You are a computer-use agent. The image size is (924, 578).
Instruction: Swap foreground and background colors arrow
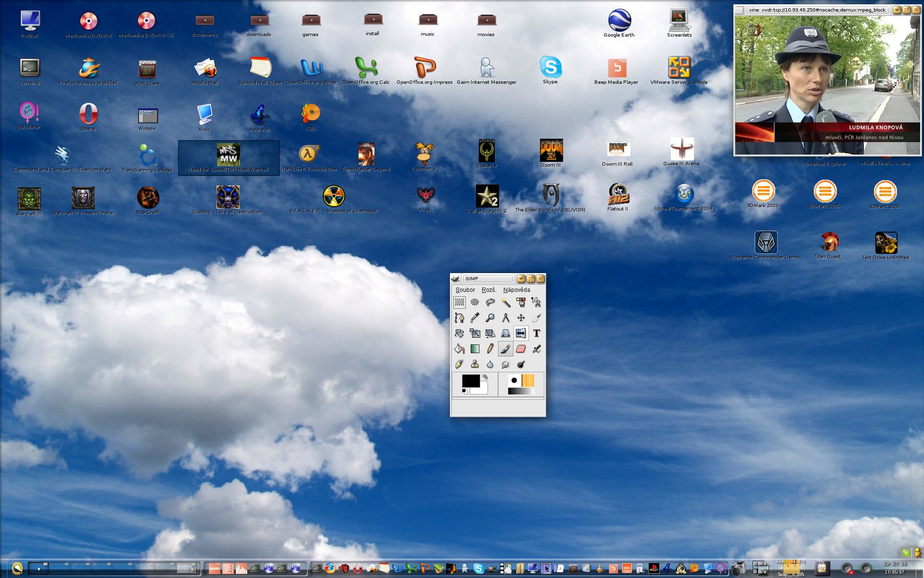(485, 377)
